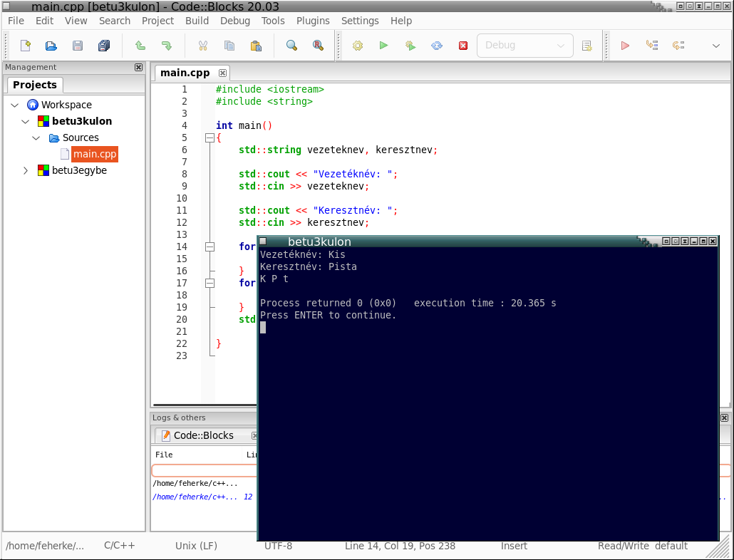Viewport: 734px width, 560px height.
Task: Click the Open file toolbar icon
Action: (x=51, y=46)
